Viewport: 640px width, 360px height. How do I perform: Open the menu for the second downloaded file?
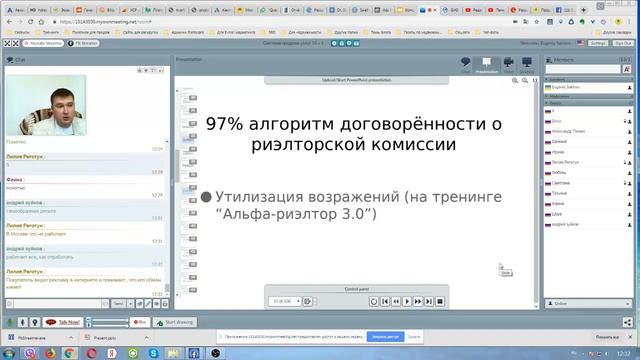click(146, 338)
